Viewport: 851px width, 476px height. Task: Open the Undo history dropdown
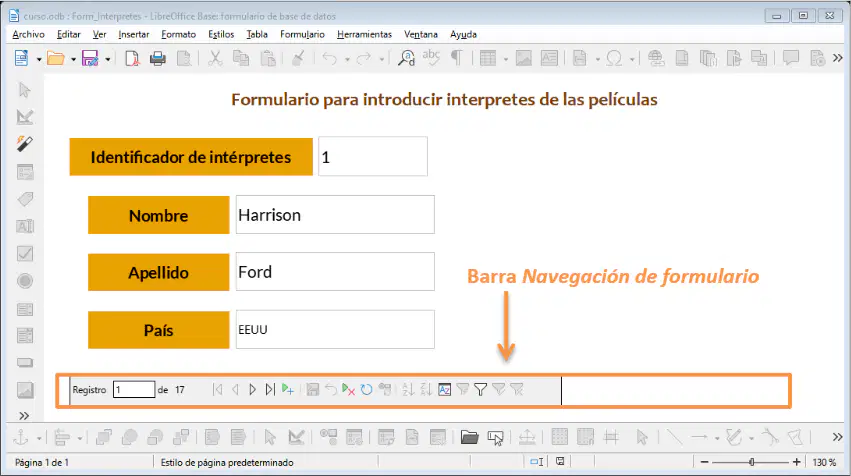click(x=347, y=59)
